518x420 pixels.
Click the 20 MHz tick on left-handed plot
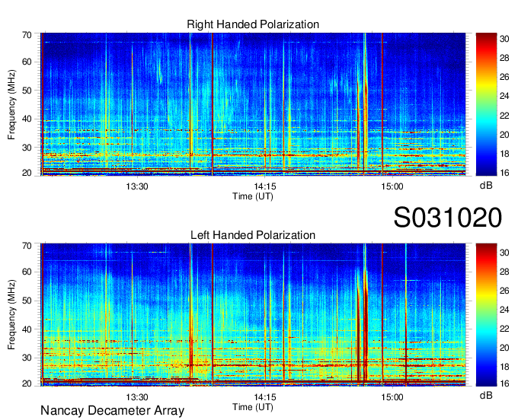[27, 383]
